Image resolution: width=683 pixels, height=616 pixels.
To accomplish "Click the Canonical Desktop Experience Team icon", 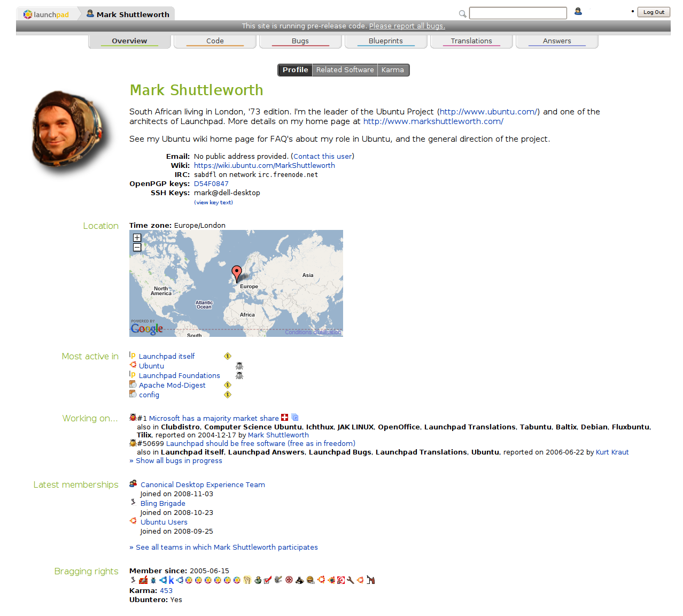I will [x=133, y=484].
